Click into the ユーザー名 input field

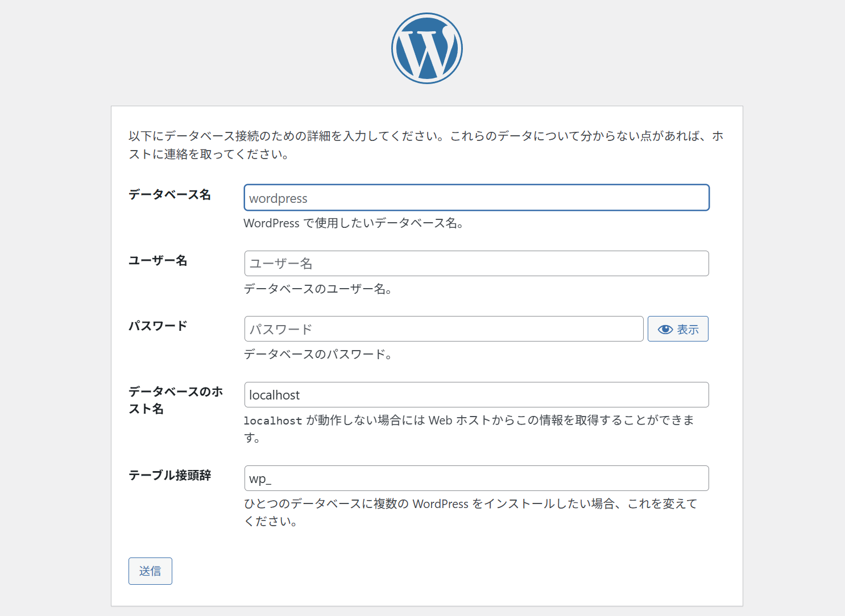point(477,264)
